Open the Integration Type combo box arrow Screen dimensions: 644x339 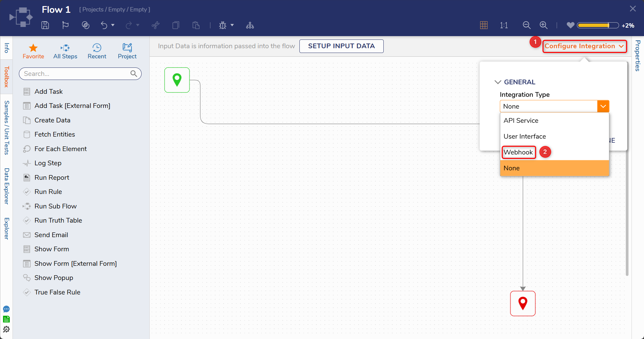pyautogui.click(x=603, y=106)
